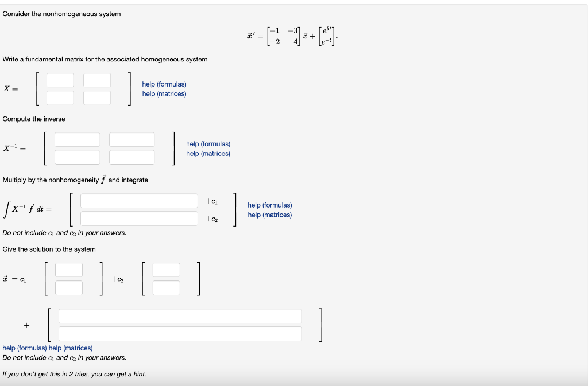Select the top-right entry of matrix X

coord(96,80)
